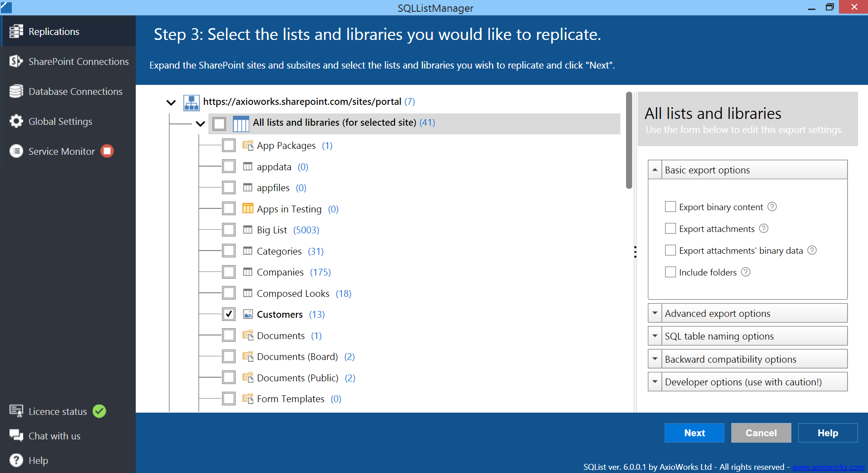Click the Categories list icon
Screen dimensions: 868x473
[247, 251]
